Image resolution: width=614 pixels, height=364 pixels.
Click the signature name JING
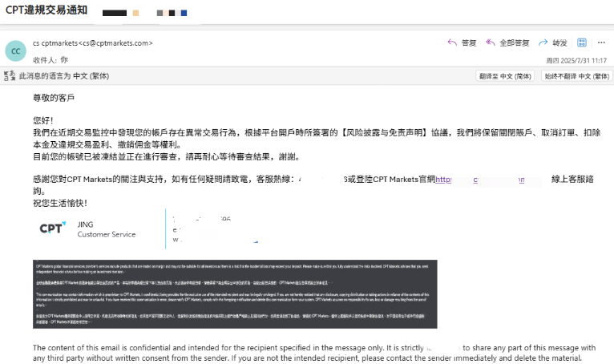click(85, 224)
